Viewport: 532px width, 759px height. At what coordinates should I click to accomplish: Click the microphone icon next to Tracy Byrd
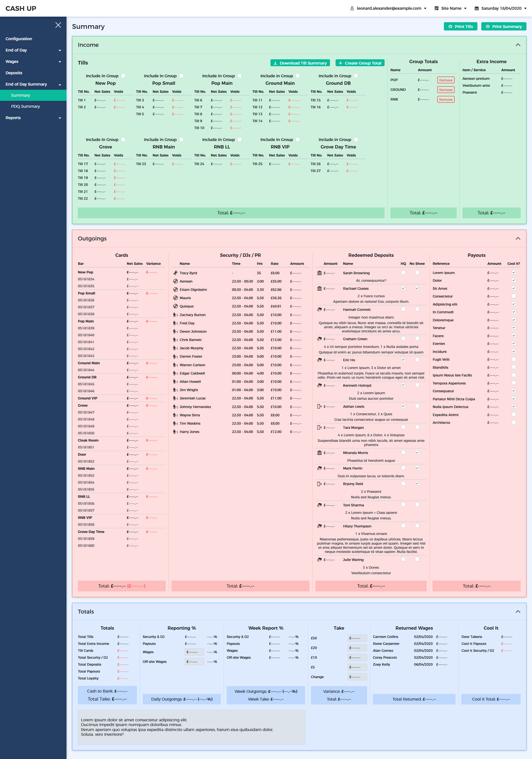(175, 273)
